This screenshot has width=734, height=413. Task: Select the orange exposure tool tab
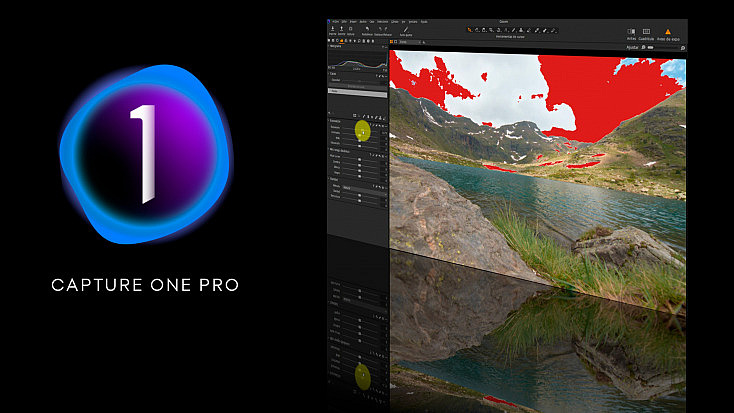(x=342, y=41)
